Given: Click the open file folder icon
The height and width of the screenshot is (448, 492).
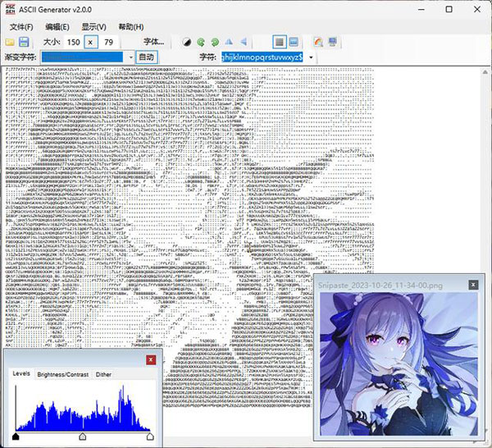Looking at the screenshot, I should 10,42.
